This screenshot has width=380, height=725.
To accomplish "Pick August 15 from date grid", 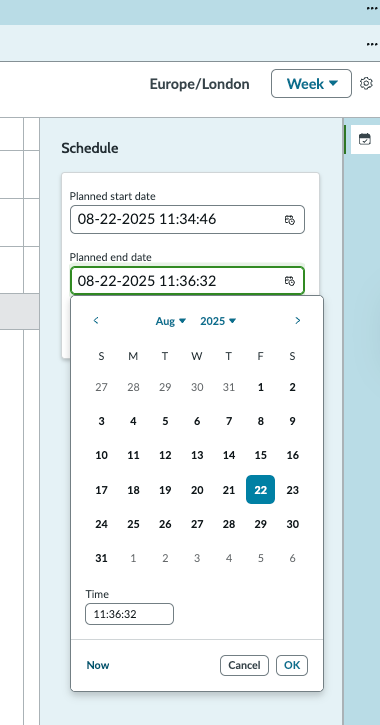I will tap(261, 455).
